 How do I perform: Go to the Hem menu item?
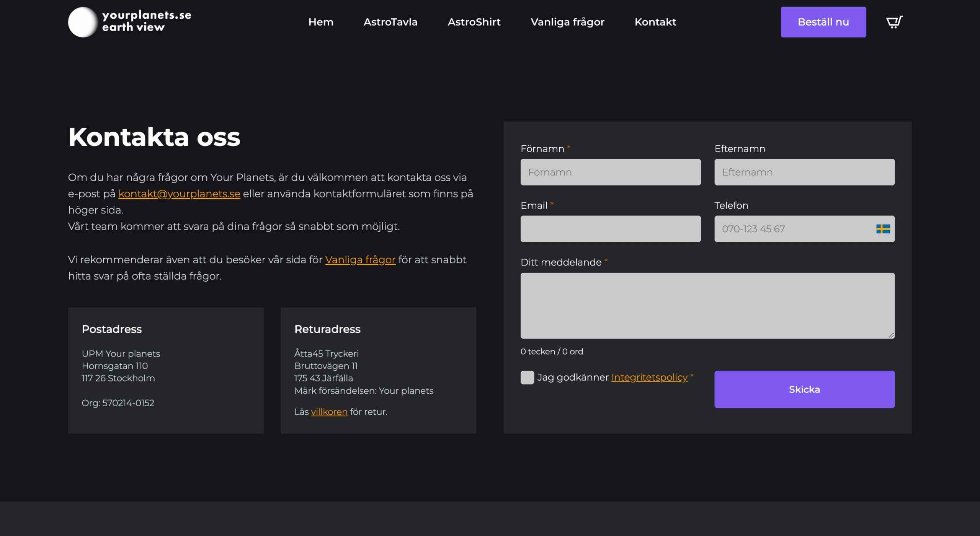(321, 22)
